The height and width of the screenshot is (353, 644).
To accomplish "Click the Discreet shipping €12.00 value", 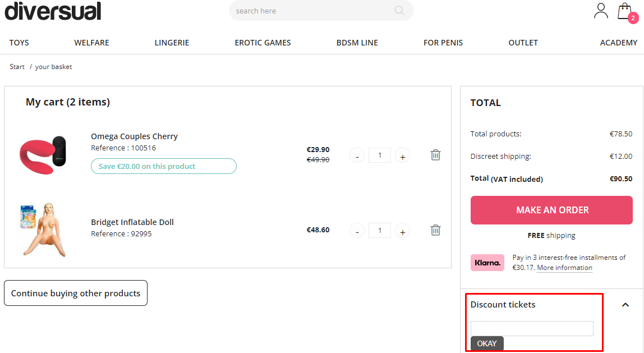I will [x=621, y=156].
